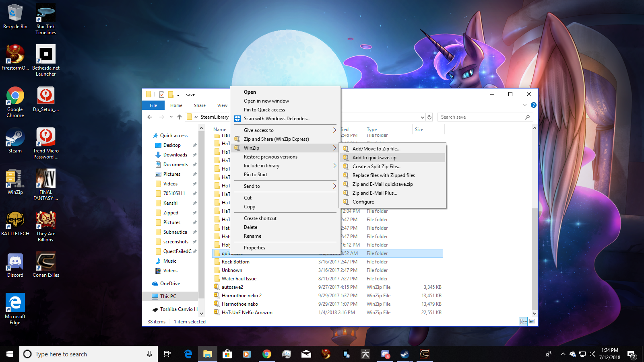Image resolution: width=644 pixels, height=362 pixels.
Task: Select the Conan Exiles desktop icon
Action: [x=46, y=265]
